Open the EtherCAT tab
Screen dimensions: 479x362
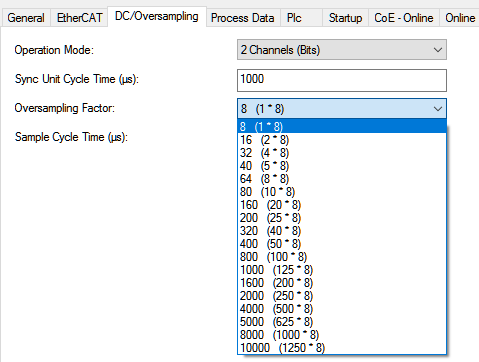(79, 18)
